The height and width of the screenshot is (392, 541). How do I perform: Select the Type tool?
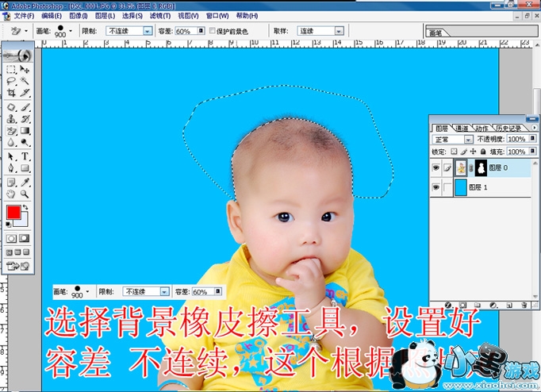(x=25, y=156)
